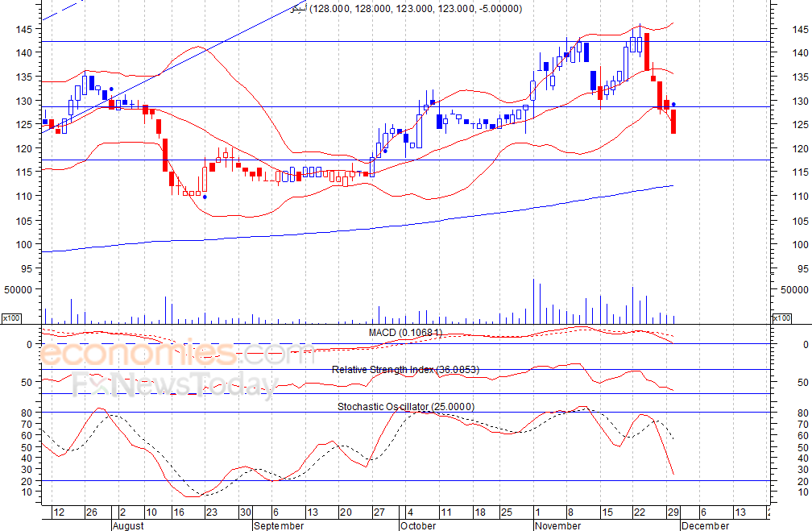Click date label 22 on the time axis
Image resolution: width=812 pixels, height=531 pixels.
pos(640,512)
